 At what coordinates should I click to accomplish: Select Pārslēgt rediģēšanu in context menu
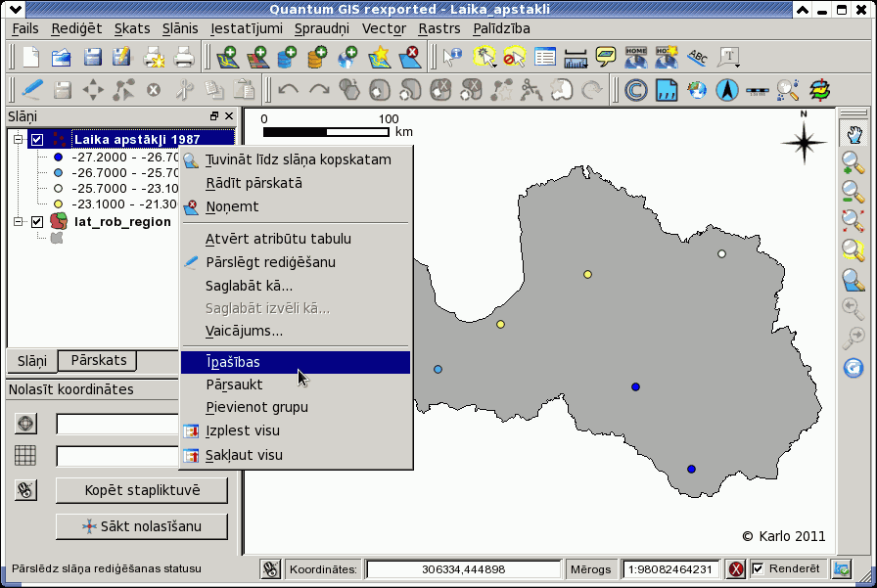[296, 262]
